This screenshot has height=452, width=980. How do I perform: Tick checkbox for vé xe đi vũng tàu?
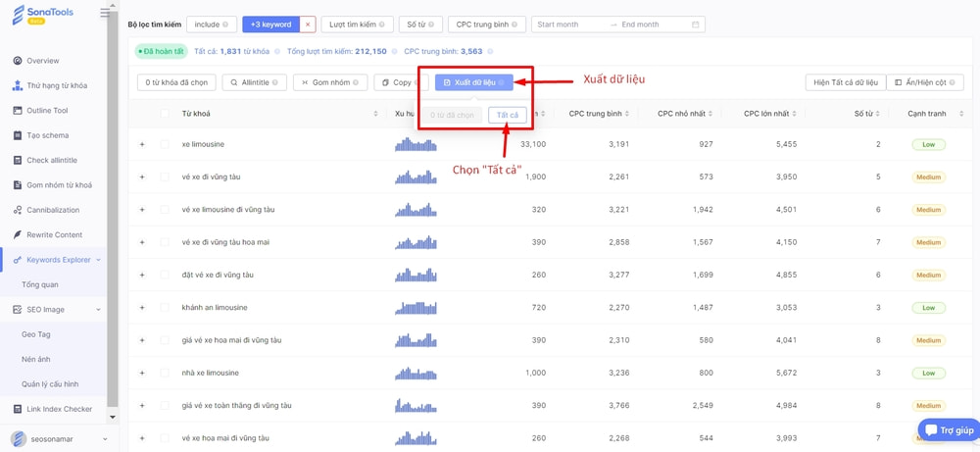(x=165, y=176)
